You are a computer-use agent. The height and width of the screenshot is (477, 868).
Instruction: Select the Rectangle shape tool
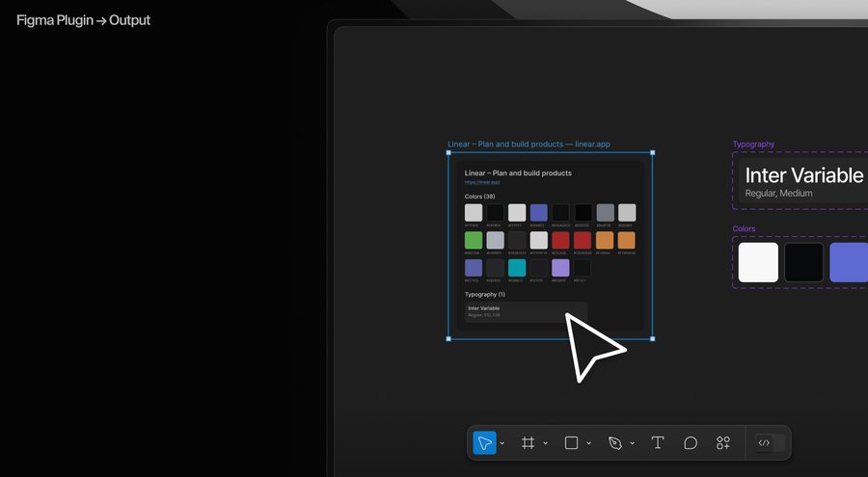(x=571, y=443)
